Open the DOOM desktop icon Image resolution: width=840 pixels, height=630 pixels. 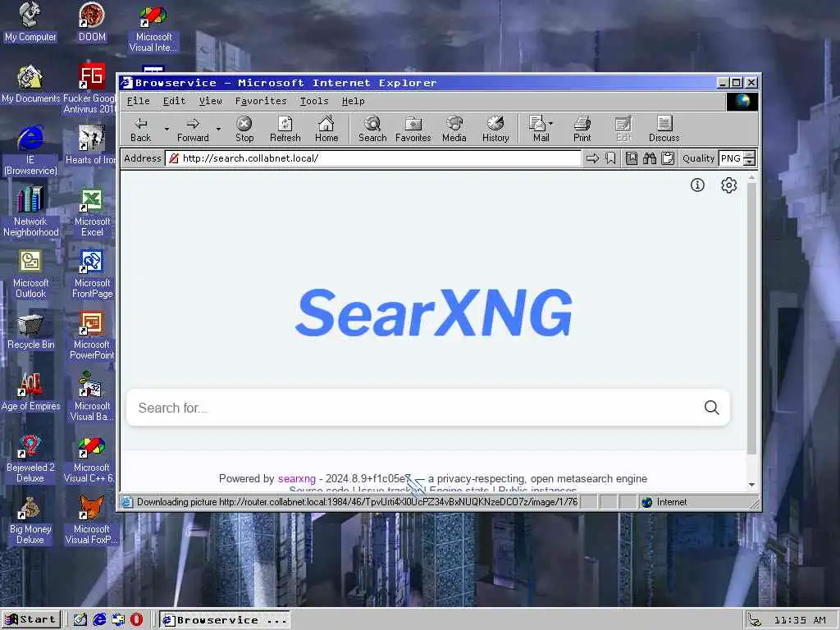coord(92,22)
